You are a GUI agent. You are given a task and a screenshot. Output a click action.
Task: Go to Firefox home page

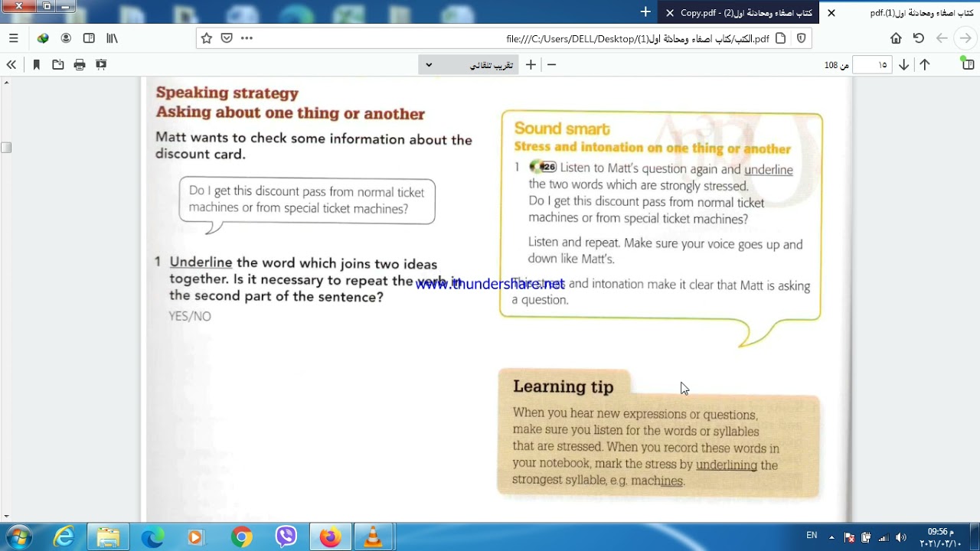[x=896, y=38]
